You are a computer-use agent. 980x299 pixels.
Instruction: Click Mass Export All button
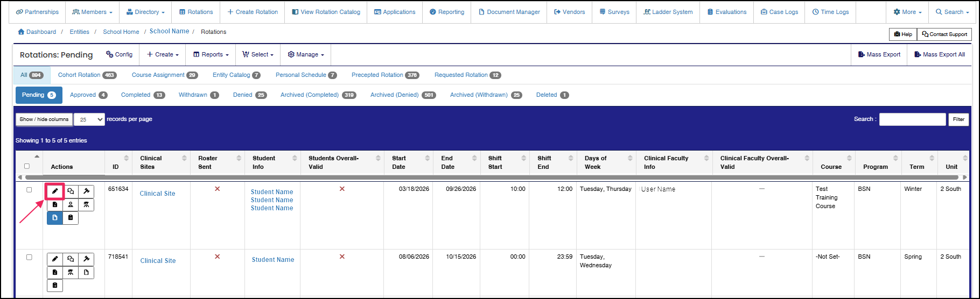point(940,54)
